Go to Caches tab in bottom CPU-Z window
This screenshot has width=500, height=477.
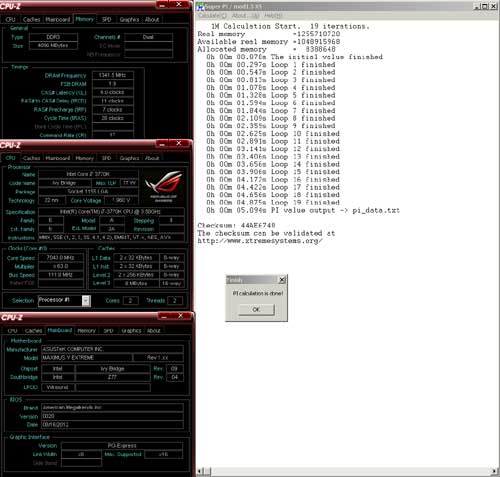pos(33,331)
